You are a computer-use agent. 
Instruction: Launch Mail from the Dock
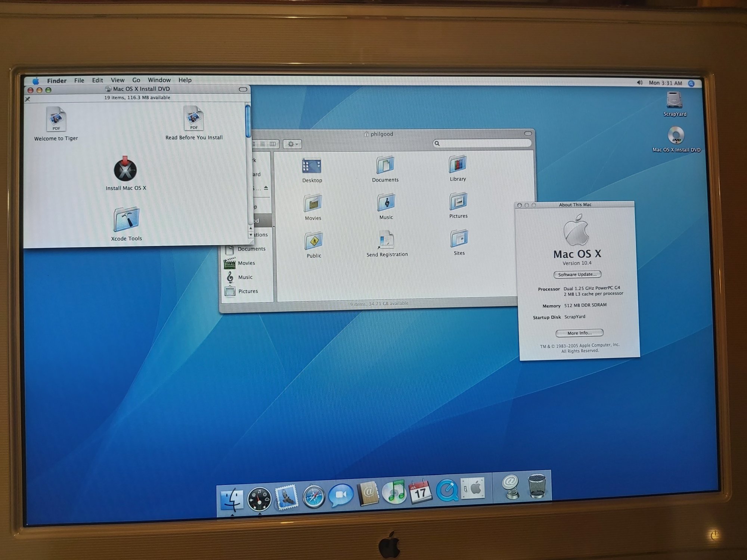(x=286, y=498)
